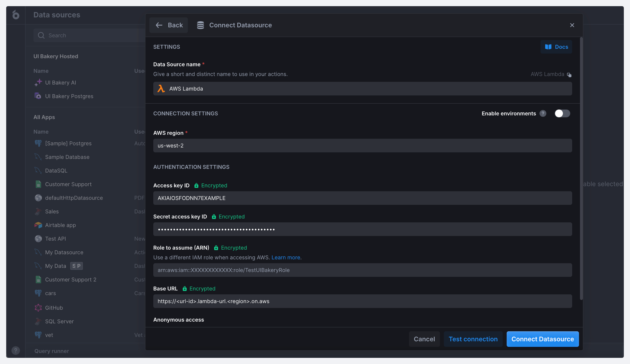This screenshot has height=364, width=630.
Task: Click the UI Bakery logo icon
Action: coord(16,15)
